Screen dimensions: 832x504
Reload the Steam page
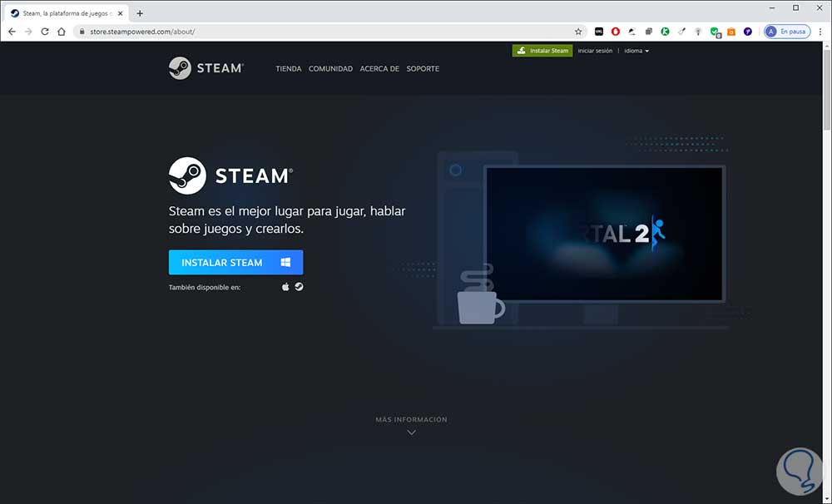coord(45,32)
